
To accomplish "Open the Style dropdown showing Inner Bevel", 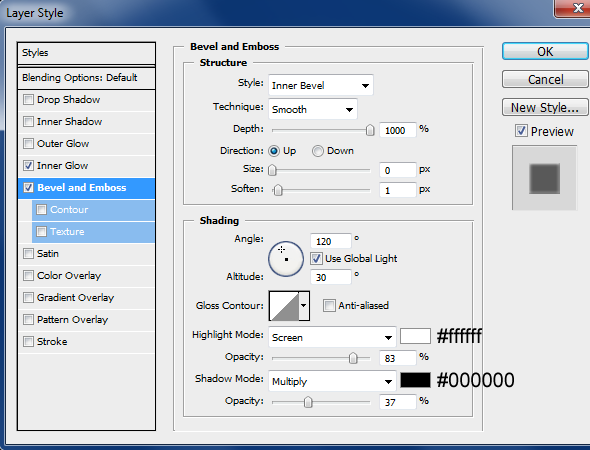I will point(321,85).
